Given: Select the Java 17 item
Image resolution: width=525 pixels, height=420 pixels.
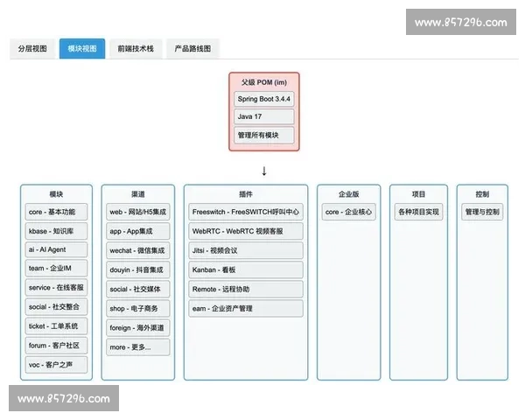Looking at the screenshot, I should click(264, 116).
